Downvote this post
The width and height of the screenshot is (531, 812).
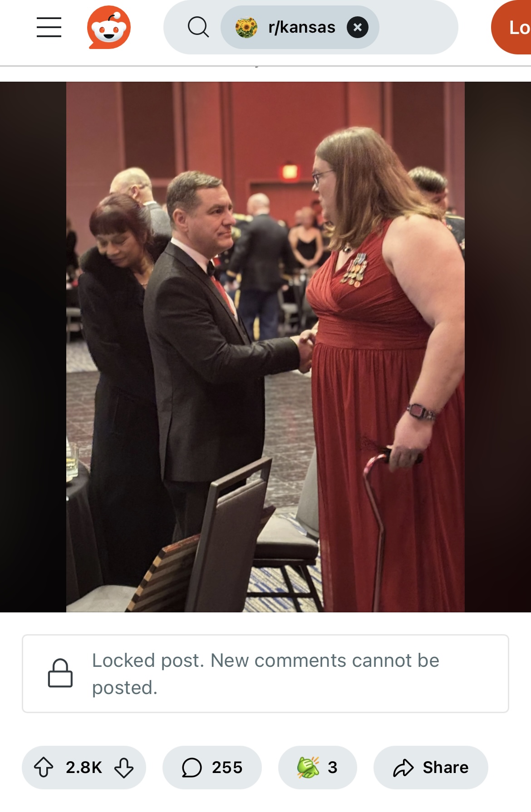[x=124, y=768]
